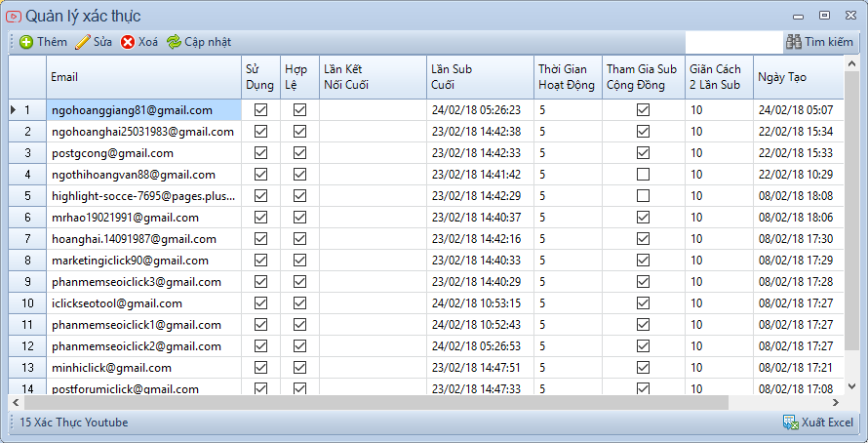This screenshot has width=868, height=443.
Task: Click the Cập nhật refresh icon
Action: (174, 42)
